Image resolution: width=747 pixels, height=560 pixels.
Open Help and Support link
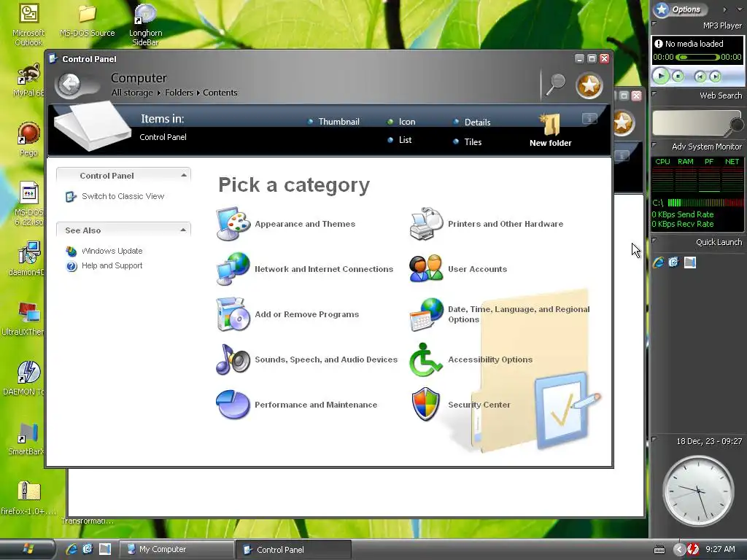click(112, 265)
